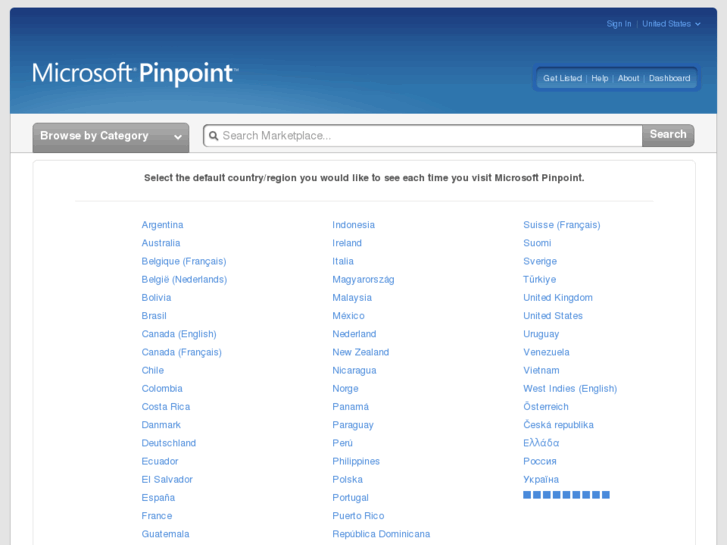Select República Dominicana link
Viewport: 727px width, 545px height.
coord(381,534)
